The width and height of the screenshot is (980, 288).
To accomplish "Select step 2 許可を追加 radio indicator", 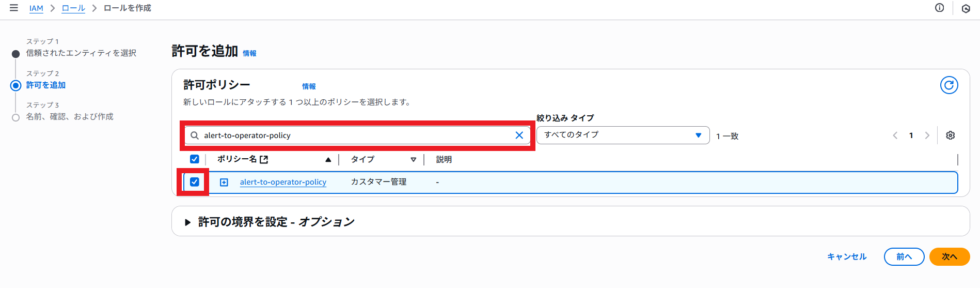I will [x=16, y=85].
